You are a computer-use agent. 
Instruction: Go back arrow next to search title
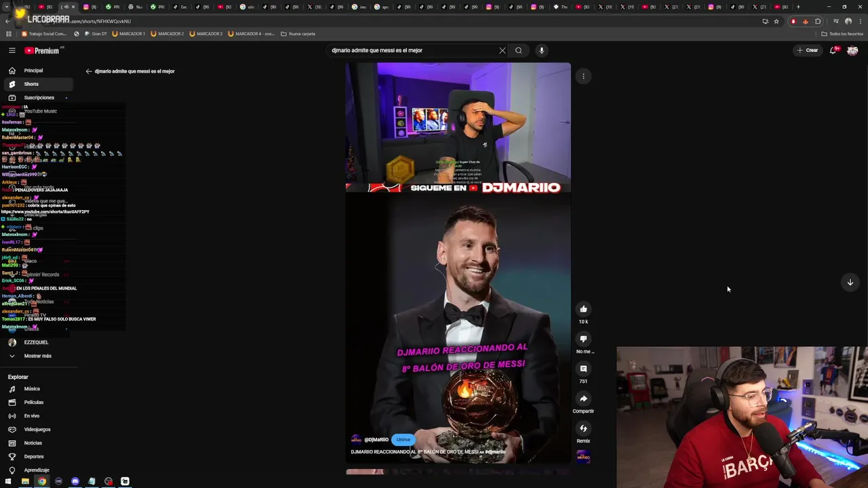click(89, 71)
